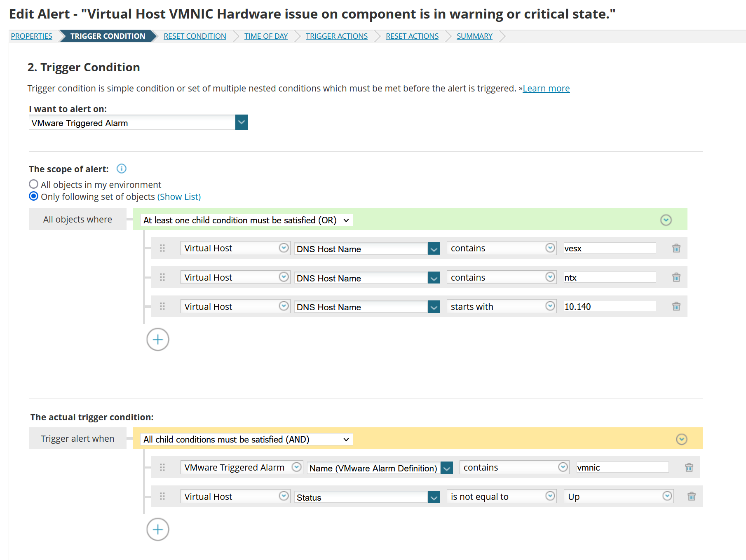Viewport: 746px width, 560px height.
Task: Click the 'Show List' link
Action: click(179, 197)
